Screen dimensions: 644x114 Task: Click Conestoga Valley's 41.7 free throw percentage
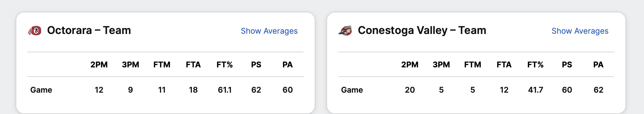coord(535,90)
